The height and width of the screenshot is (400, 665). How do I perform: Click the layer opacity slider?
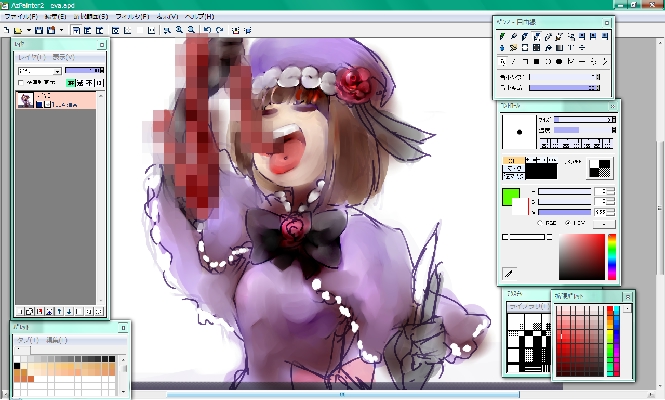[84, 70]
